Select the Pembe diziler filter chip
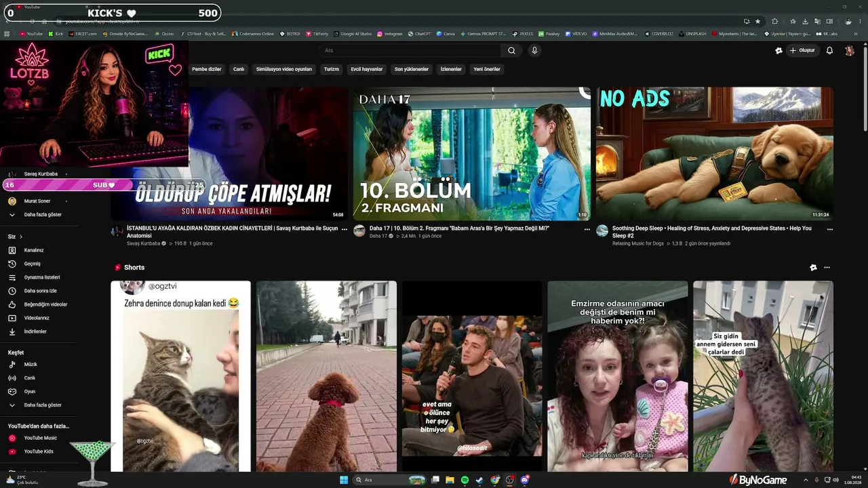 207,69
